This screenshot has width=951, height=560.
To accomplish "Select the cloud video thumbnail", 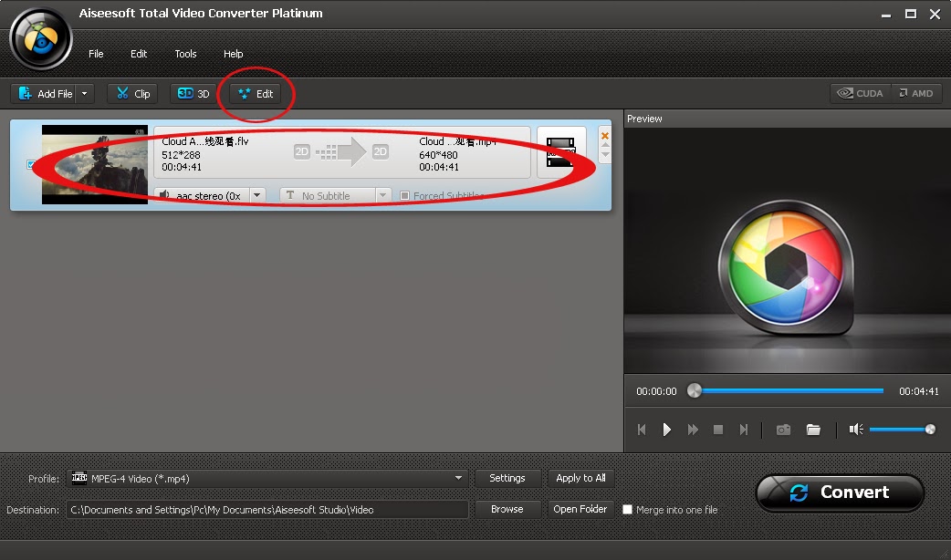I will (95, 164).
